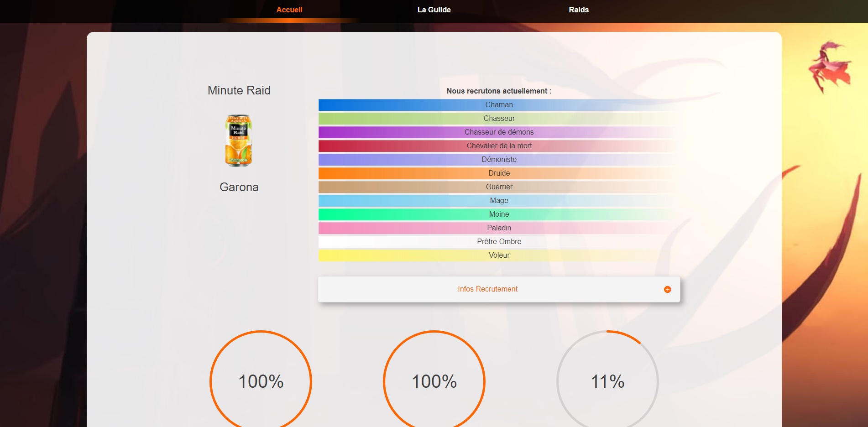Select the Paladin class bar
The image size is (868, 427).
(x=499, y=228)
